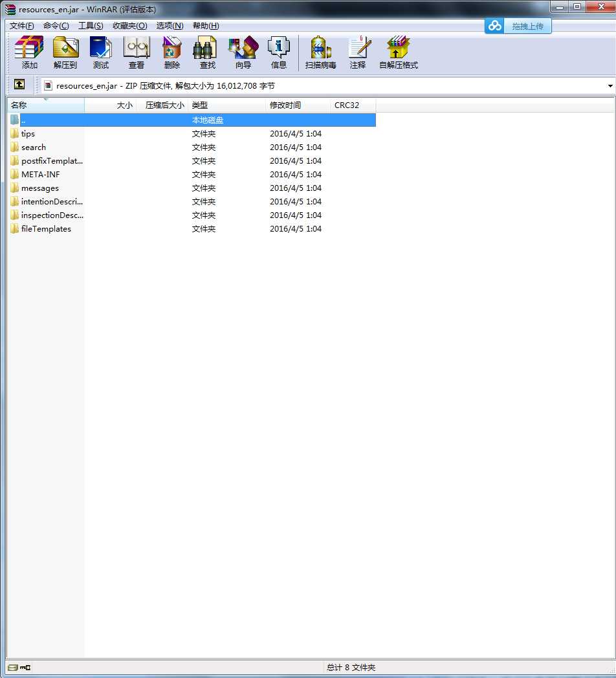
Task: Click the Add (添加) toolbar icon
Action: point(29,52)
